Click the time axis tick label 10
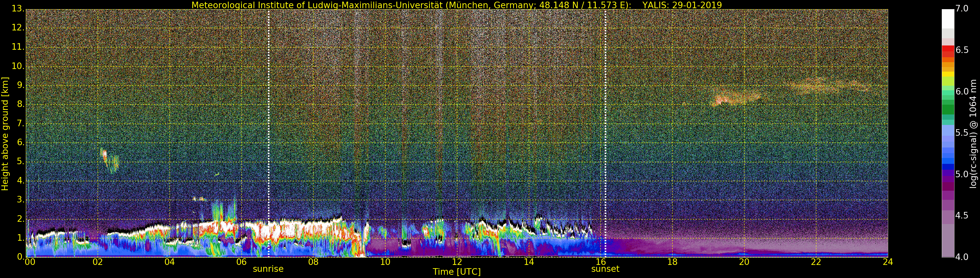The height and width of the screenshot is (278, 980). pos(385,262)
